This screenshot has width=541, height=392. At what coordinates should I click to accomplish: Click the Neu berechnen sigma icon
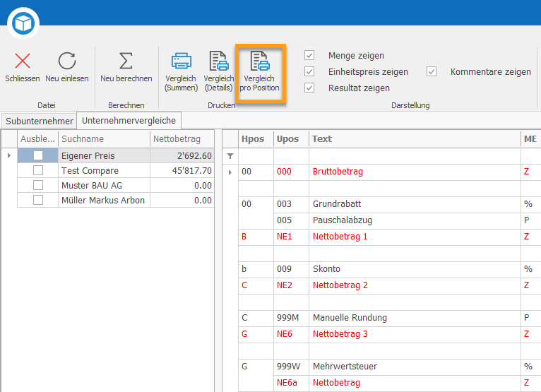click(126, 61)
